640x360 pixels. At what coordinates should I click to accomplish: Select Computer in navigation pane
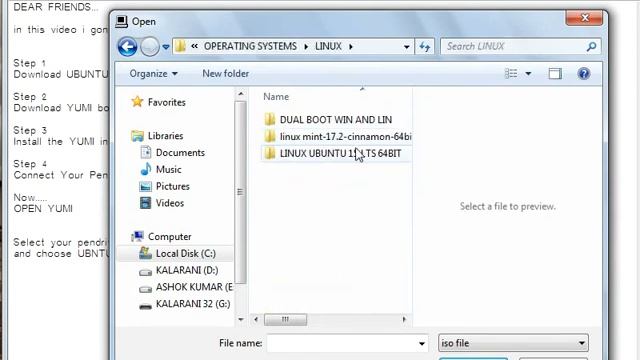pos(169,236)
